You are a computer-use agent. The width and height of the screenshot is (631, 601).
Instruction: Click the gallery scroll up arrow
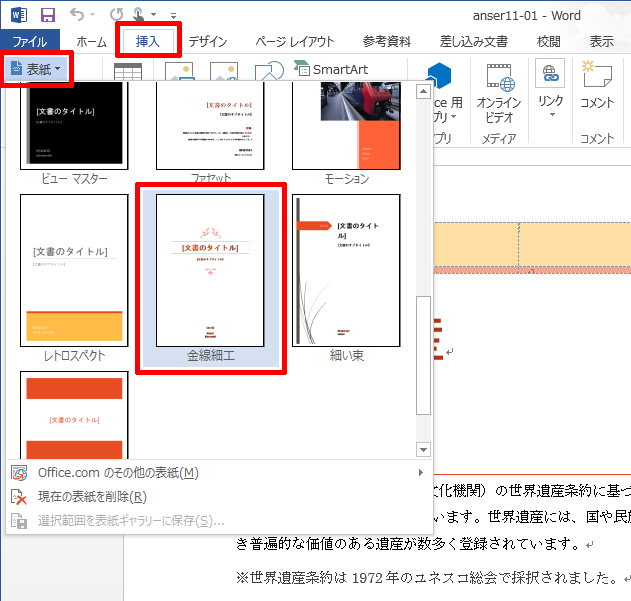tap(423, 91)
